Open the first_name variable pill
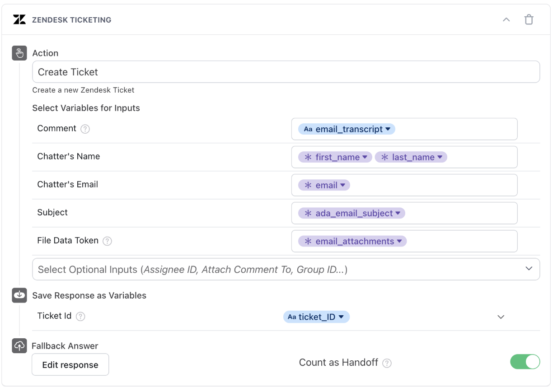 tap(335, 157)
